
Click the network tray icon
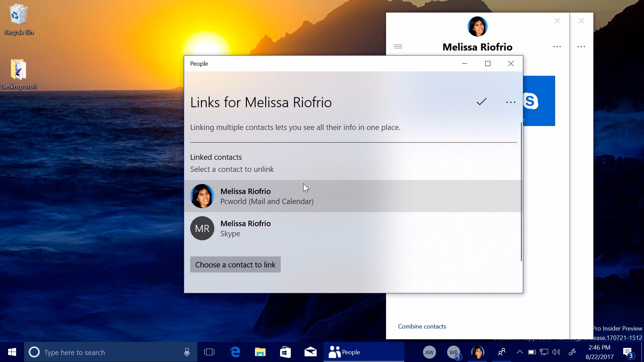pyautogui.click(x=544, y=352)
